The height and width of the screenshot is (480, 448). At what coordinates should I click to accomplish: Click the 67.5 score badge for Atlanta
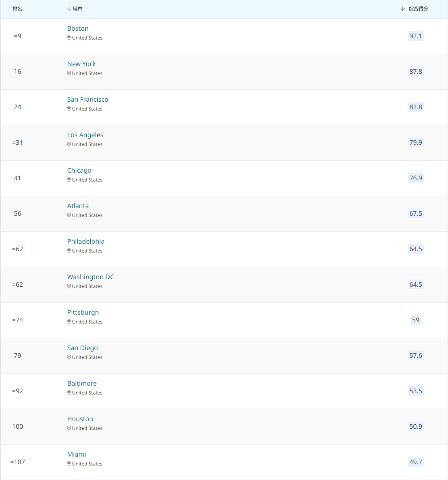tap(416, 214)
